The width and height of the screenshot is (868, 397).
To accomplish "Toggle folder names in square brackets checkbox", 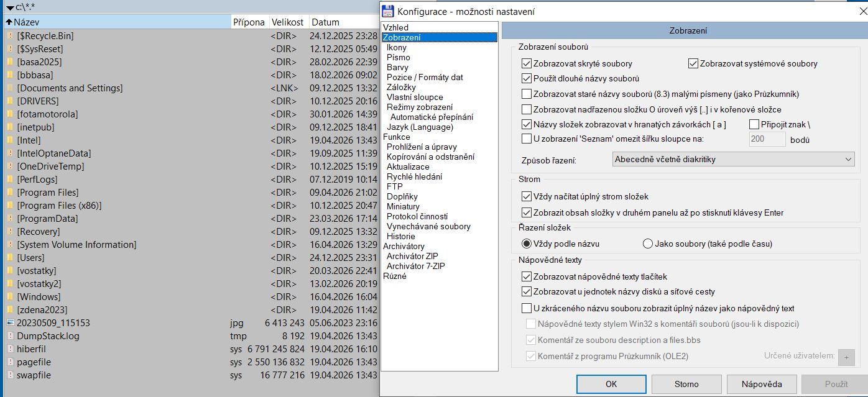I will 527,124.
